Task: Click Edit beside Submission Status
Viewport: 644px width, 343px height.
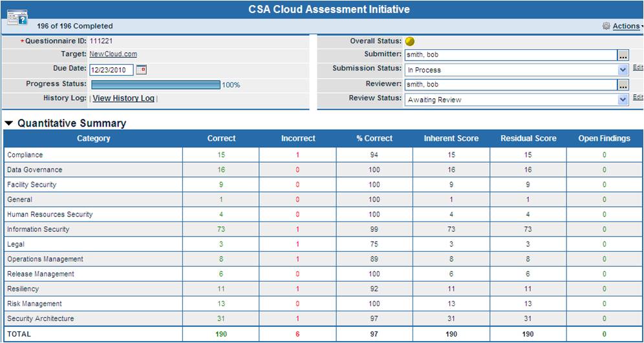Action: (638, 67)
